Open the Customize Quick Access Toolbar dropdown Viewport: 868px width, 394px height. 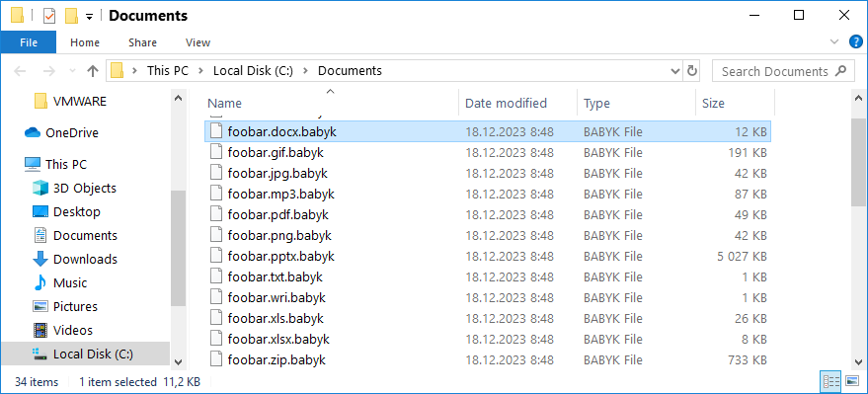tap(89, 17)
